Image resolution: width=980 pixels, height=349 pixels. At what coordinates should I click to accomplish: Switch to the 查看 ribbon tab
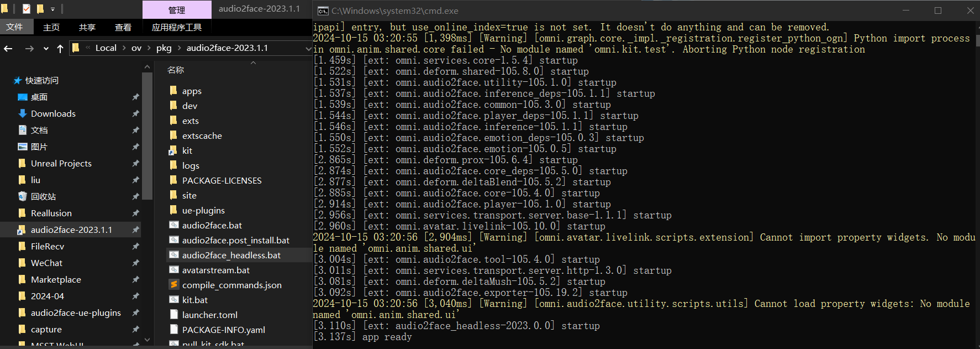[123, 27]
